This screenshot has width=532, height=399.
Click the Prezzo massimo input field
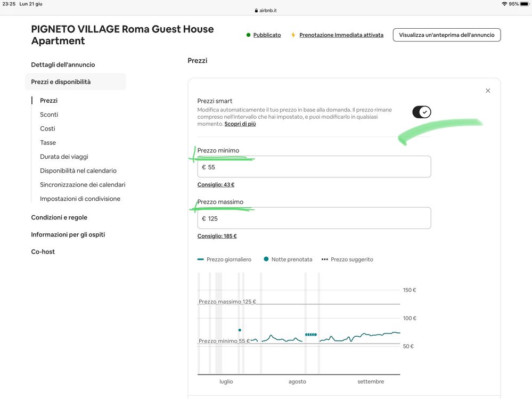coord(314,218)
